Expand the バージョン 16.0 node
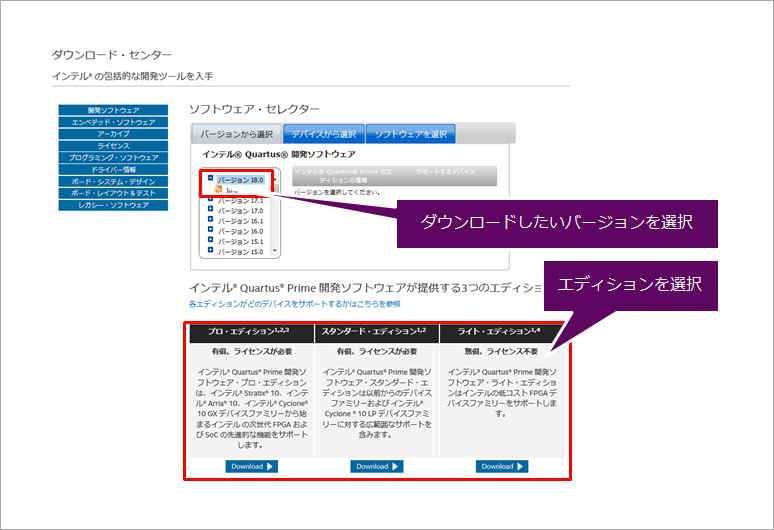Image resolution: width=774 pixels, height=530 pixels. pos(210,229)
